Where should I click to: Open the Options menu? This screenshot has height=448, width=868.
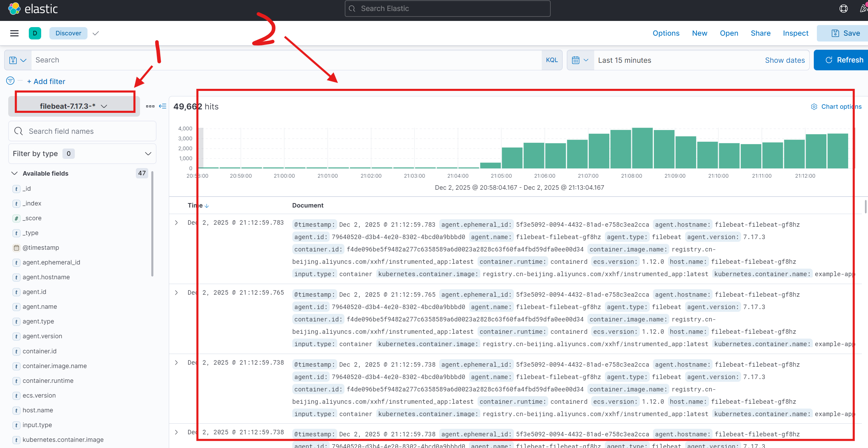[666, 33]
